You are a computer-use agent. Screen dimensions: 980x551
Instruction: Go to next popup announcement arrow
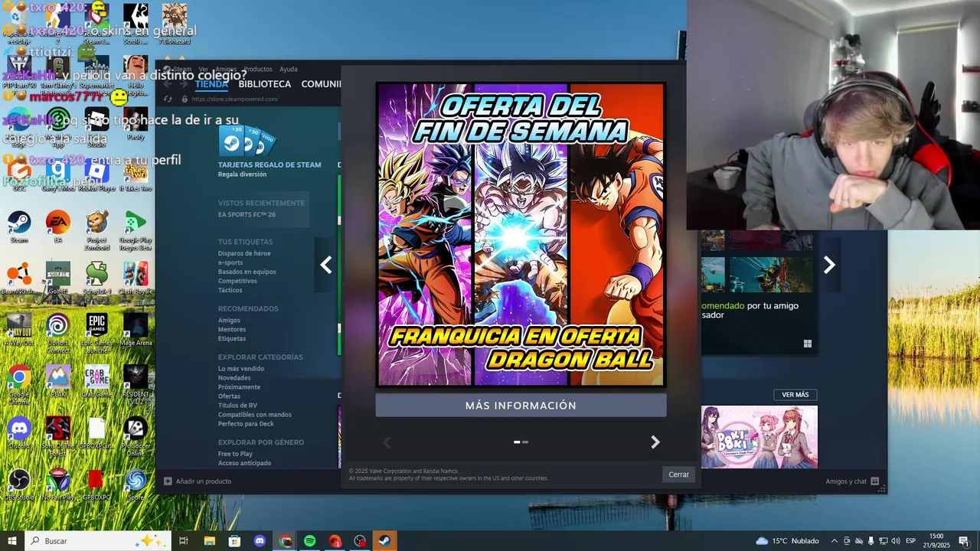(x=655, y=442)
